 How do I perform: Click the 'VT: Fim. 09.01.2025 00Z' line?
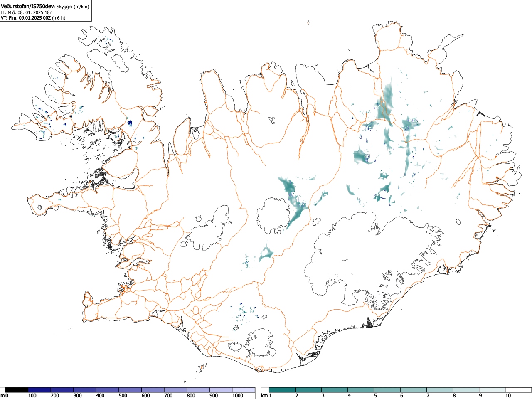[x=26, y=18]
